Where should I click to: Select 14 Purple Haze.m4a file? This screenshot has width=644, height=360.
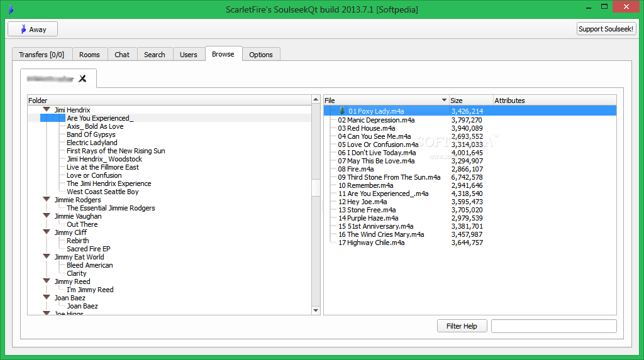pos(368,218)
